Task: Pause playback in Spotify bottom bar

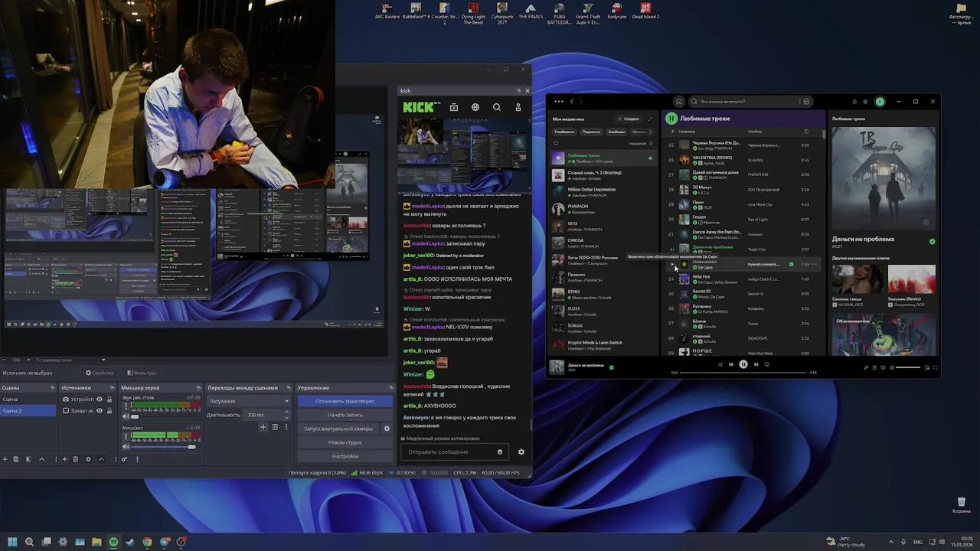Action: 743,364
